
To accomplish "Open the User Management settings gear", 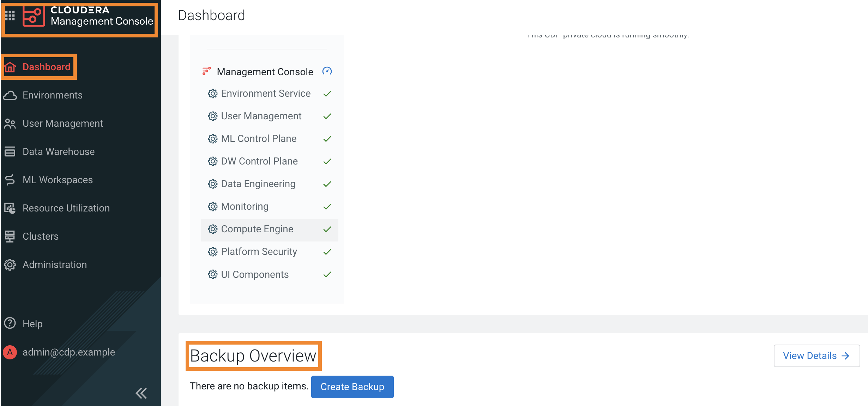I will (212, 116).
